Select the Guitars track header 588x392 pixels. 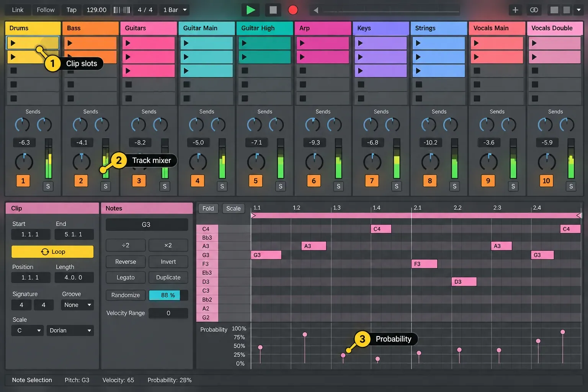[x=149, y=28]
